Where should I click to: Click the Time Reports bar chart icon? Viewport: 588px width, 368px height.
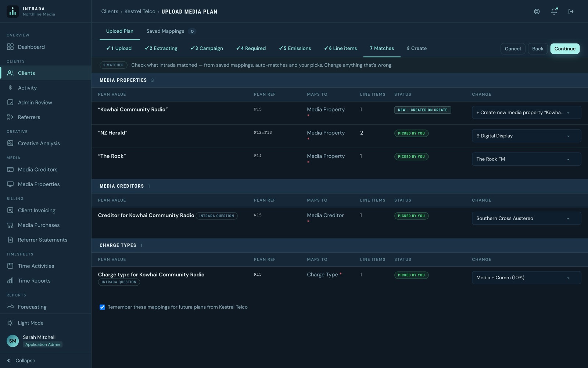(x=10, y=280)
